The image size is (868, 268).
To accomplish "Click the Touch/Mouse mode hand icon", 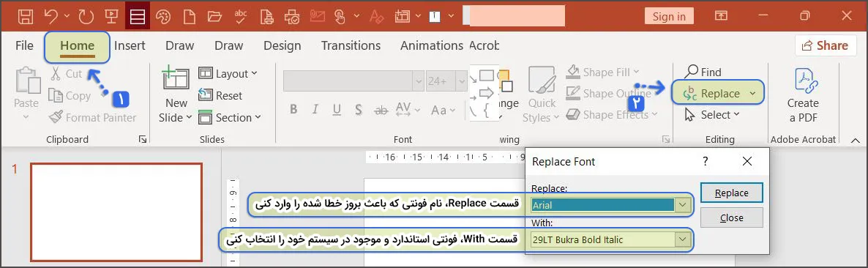I will click(340, 17).
